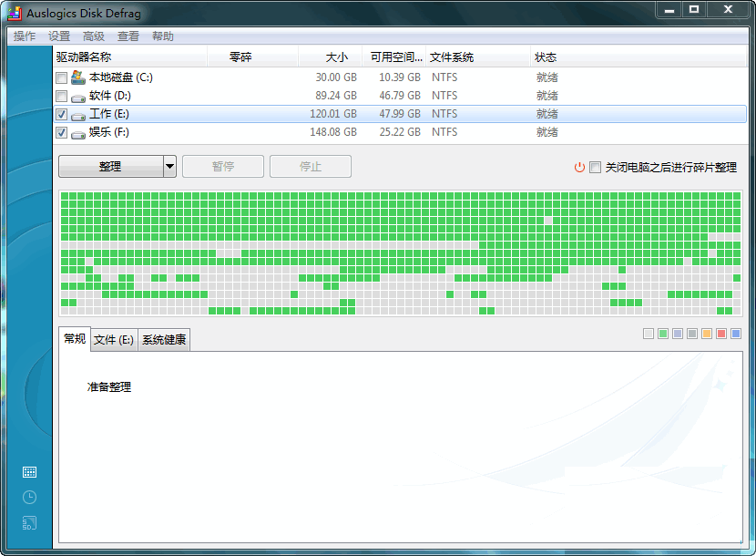Select the 本地磁盘 (C:) drive name

point(120,77)
